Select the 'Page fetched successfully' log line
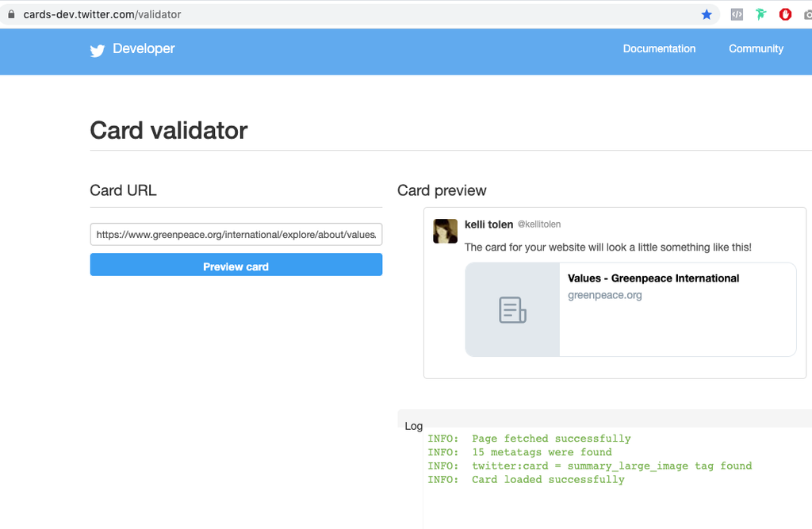812x529 pixels. 529,439
